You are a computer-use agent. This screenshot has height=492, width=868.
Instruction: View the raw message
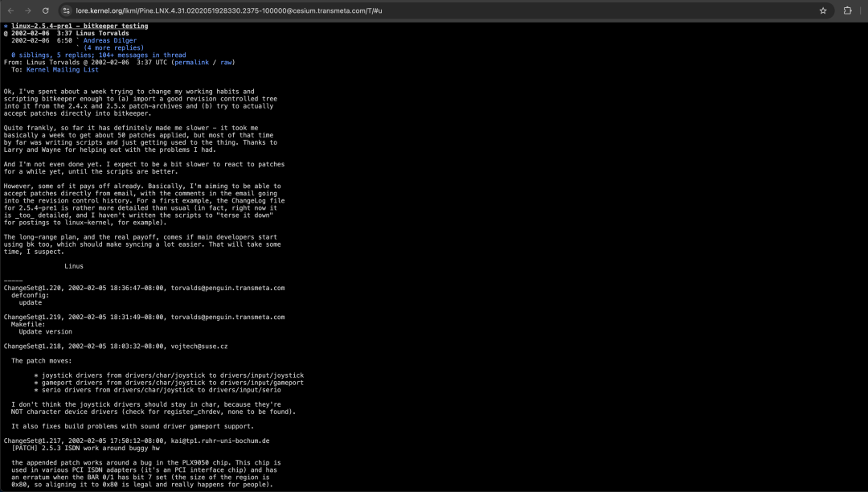coord(226,63)
